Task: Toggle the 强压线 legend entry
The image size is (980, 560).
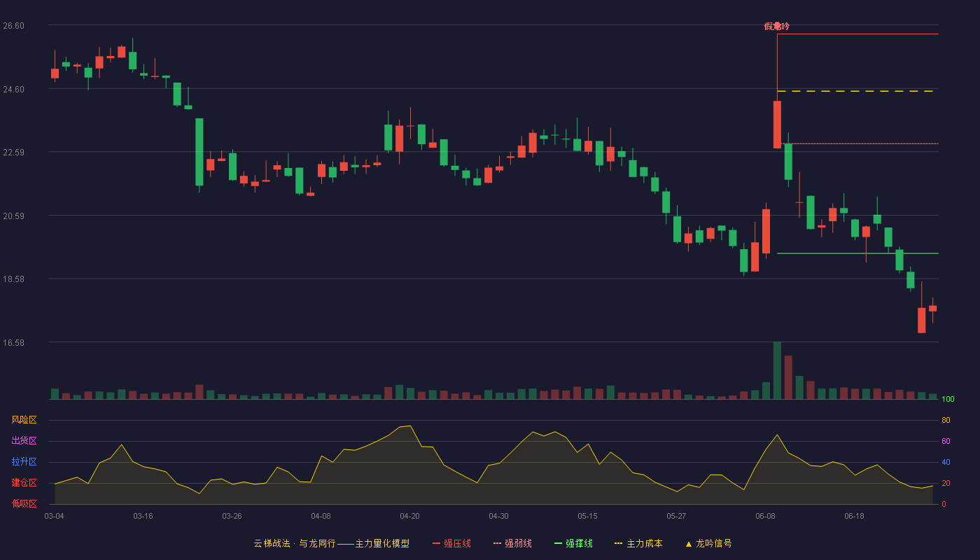Action: (x=451, y=543)
